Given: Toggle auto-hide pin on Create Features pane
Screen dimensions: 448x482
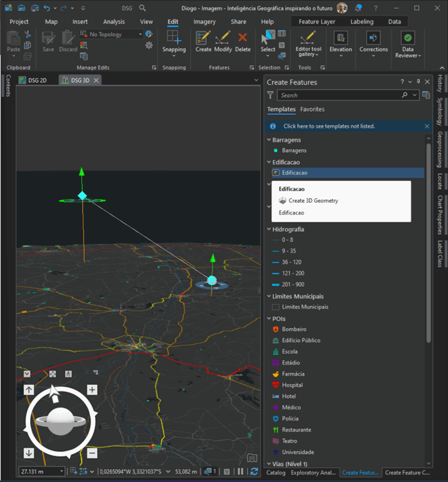Looking at the screenshot, I should point(418,82).
